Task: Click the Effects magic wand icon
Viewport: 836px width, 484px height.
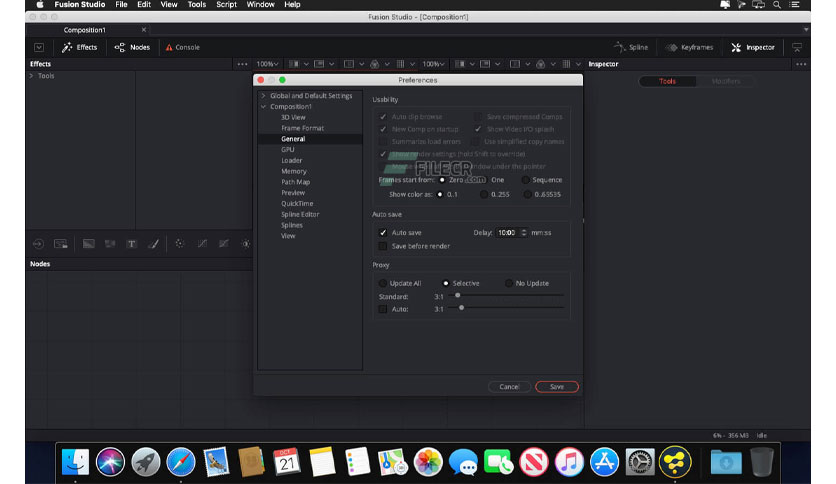Action: coord(67,47)
